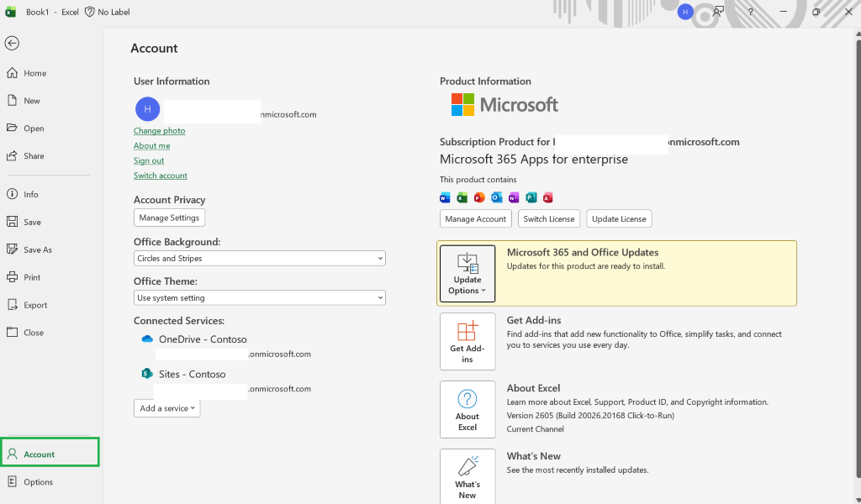The image size is (861, 504).
Task: Open the Get Add-ins button
Action: pyautogui.click(x=467, y=342)
